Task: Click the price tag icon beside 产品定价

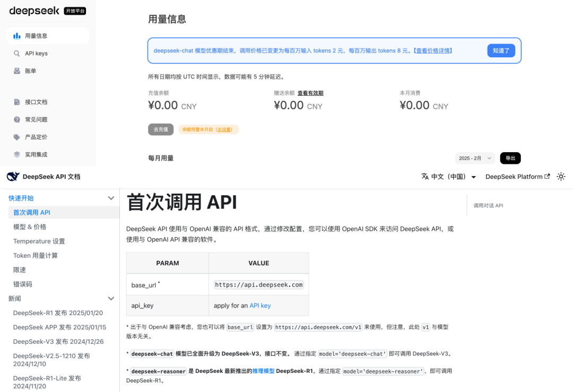Action: (x=17, y=137)
